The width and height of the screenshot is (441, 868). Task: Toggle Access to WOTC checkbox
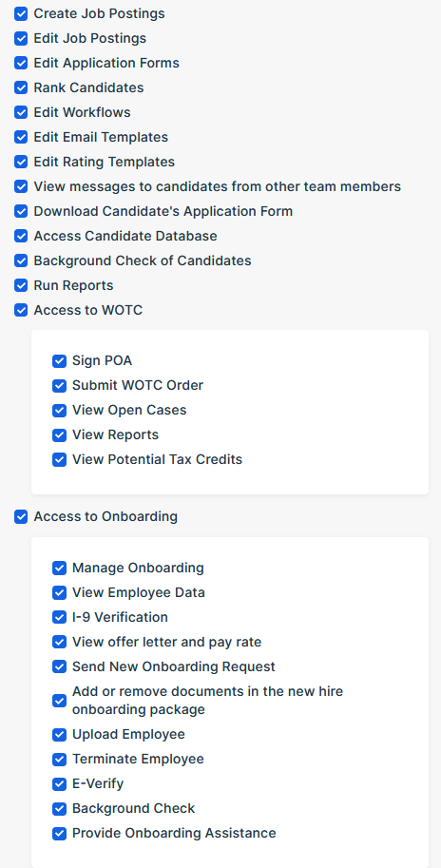(21, 310)
